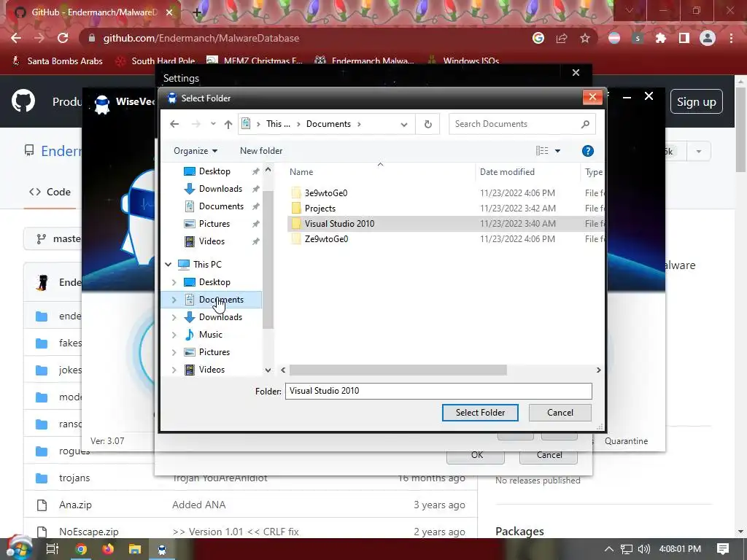The image size is (747, 560).
Task: Share this page from address bar
Action: pos(562,38)
